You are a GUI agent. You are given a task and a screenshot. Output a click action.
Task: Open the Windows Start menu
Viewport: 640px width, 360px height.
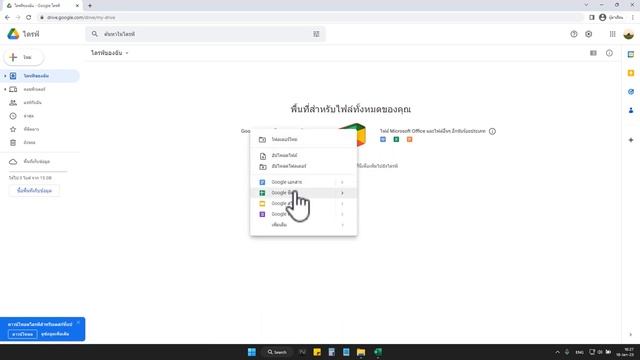click(252, 352)
